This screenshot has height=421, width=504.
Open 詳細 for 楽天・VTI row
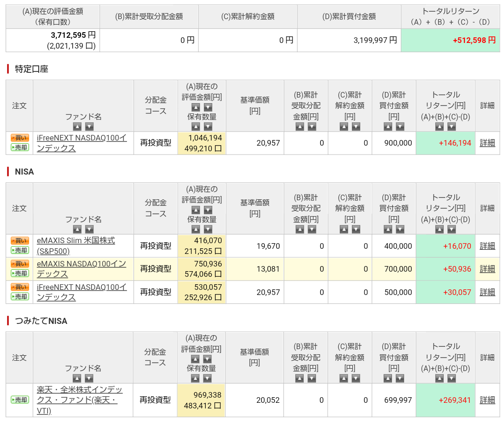click(x=487, y=400)
